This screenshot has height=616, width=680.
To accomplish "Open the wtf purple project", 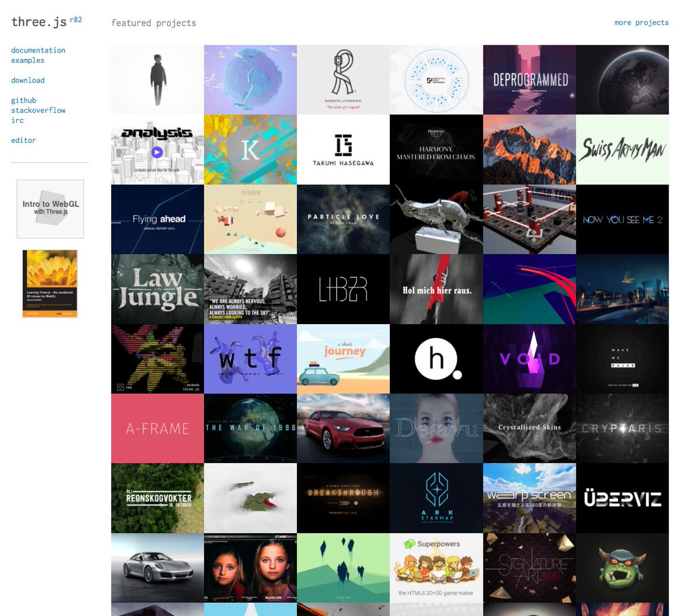I will [250, 359].
